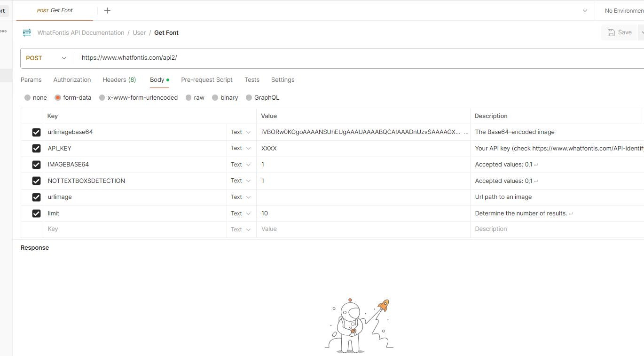This screenshot has width=644, height=356.
Task: Select the binary body type
Action: click(x=225, y=98)
